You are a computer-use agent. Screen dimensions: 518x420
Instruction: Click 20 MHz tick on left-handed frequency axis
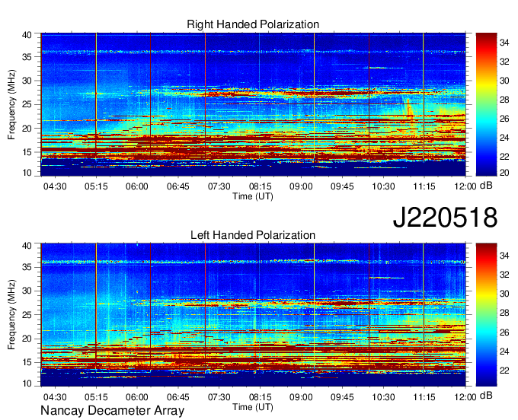(x=27, y=339)
